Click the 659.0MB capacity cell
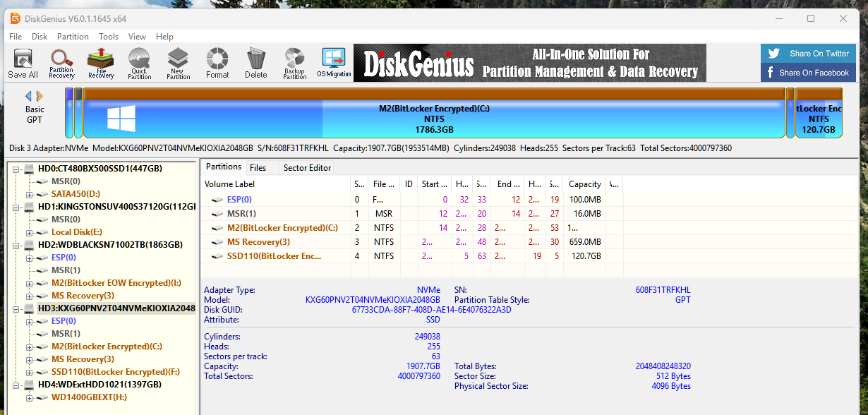The width and height of the screenshot is (868, 415). pyautogui.click(x=585, y=241)
